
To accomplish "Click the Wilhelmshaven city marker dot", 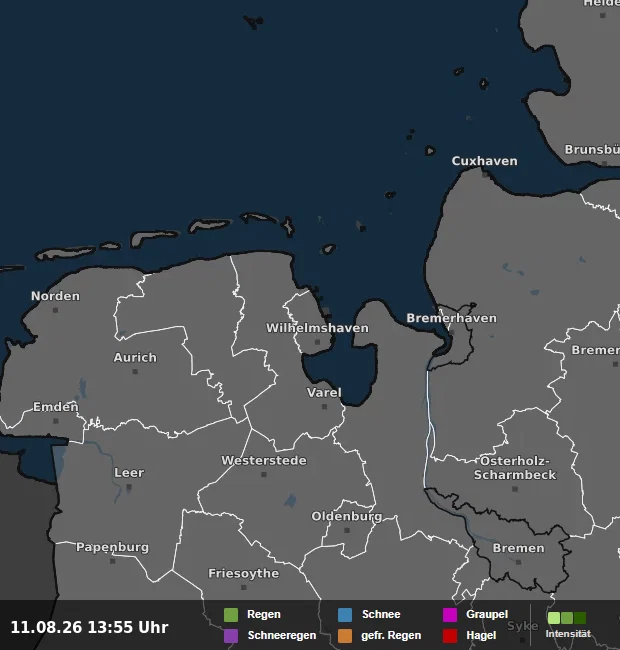I will click(317, 342).
